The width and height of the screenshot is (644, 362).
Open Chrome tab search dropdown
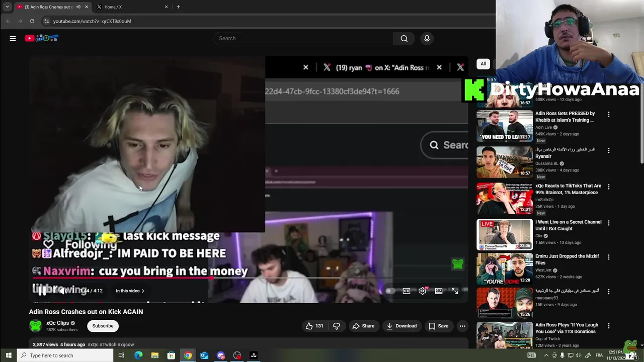tap(7, 7)
